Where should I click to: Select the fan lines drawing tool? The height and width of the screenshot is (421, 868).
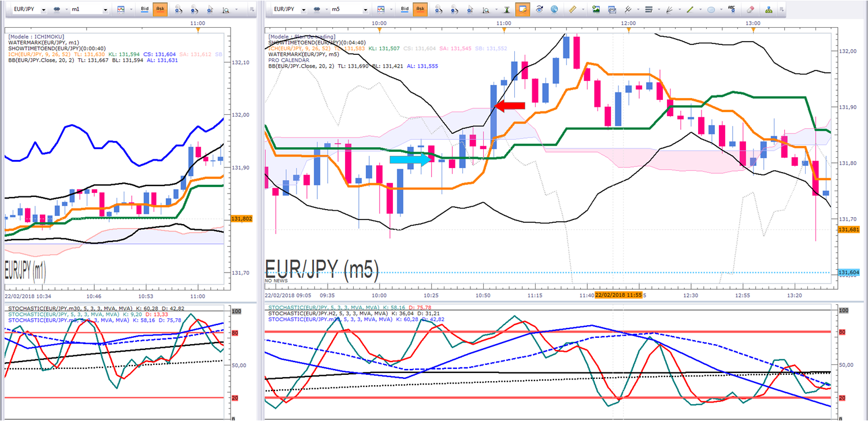[669, 10]
